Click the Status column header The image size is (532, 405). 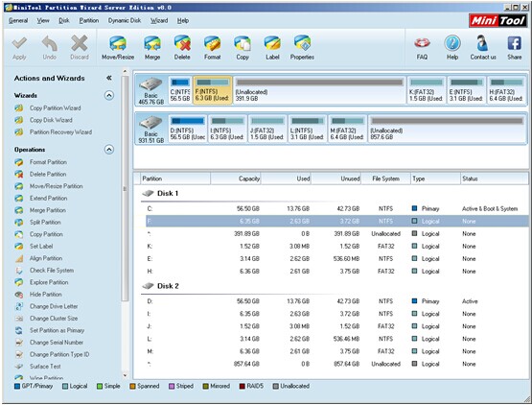click(x=495, y=179)
